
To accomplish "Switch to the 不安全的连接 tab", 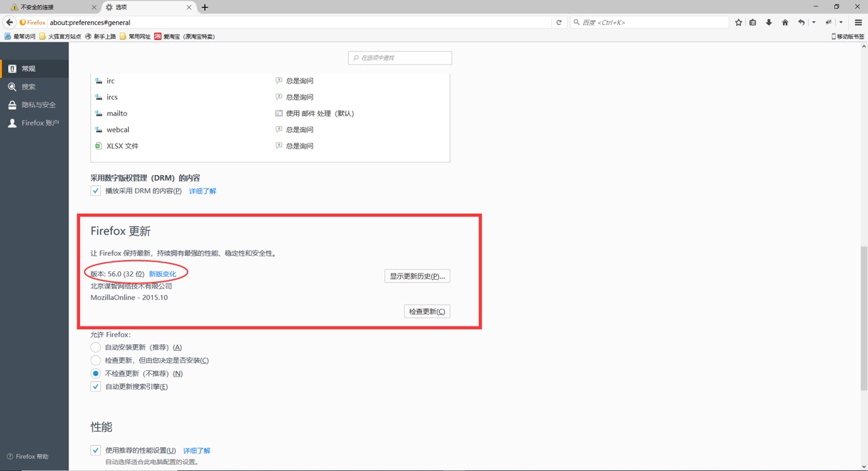I will click(52, 7).
